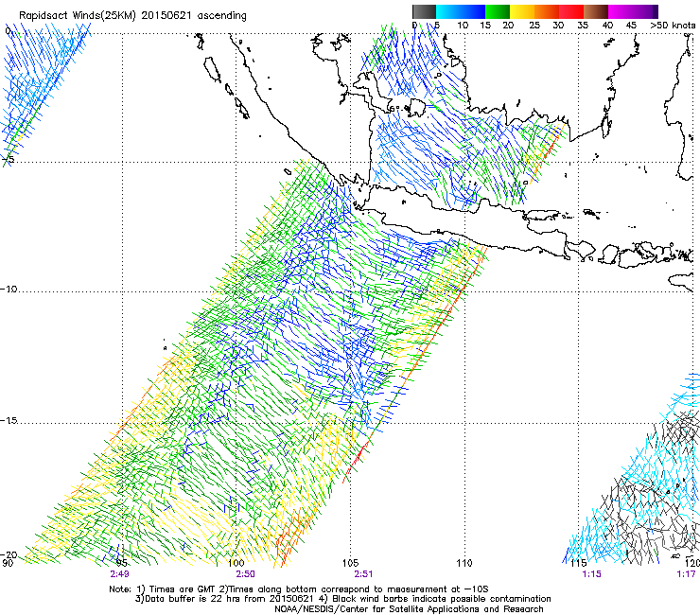Click the '110' longitude axis label
Image resolution: width=700 pixels, height=615 pixels.
(x=464, y=563)
